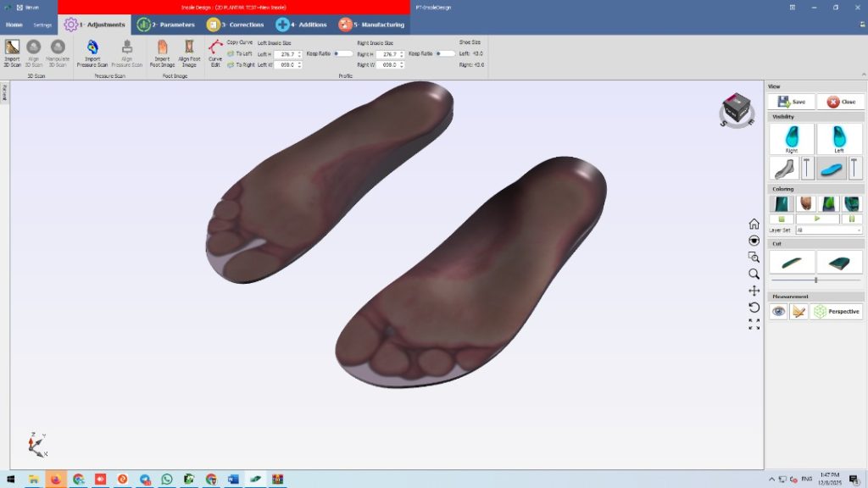Toggle Left insole visibility

pyautogui.click(x=839, y=138)
